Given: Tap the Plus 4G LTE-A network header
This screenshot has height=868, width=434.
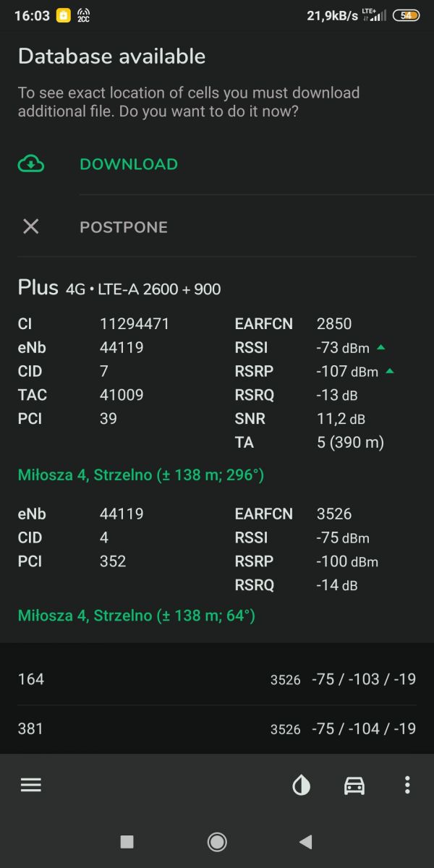Looking at the screenshot, I should [x=119, y=288].
